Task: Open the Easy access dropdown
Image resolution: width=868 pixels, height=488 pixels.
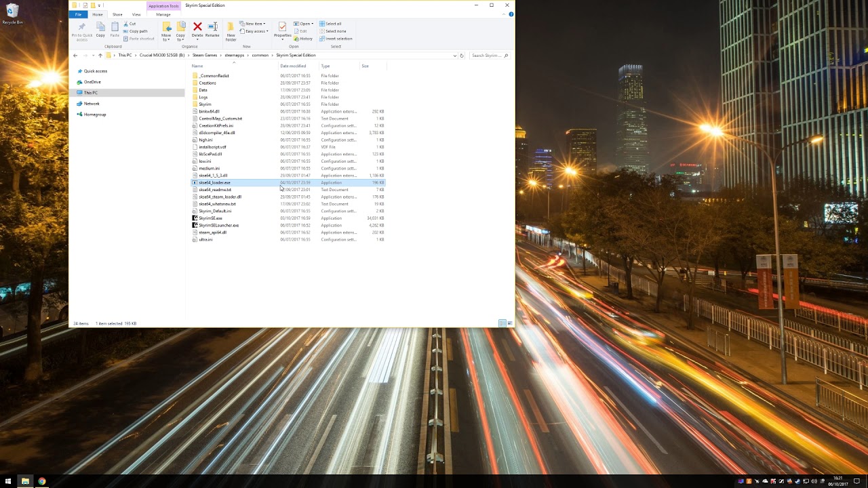Action: [x=254, y=31]
